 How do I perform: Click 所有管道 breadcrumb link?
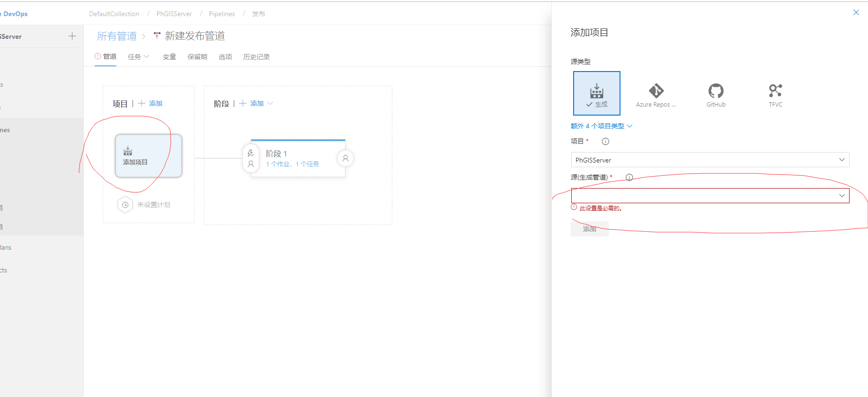116,36
